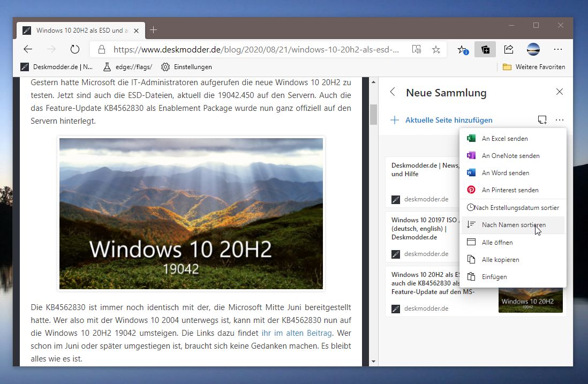Screen dimensions: 588x384
Task: Open the Favorites list button
Action: coord(463,49)
